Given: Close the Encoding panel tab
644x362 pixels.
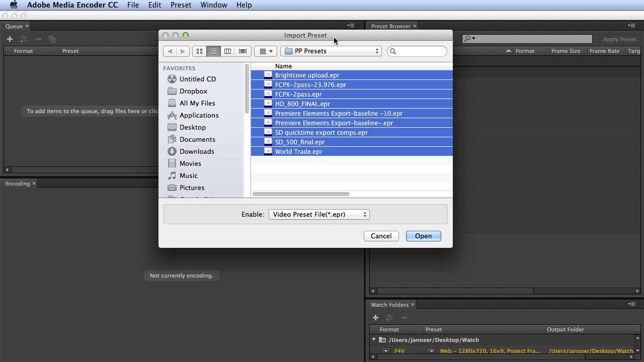Looking at the screenshot, I should point(34,184).
